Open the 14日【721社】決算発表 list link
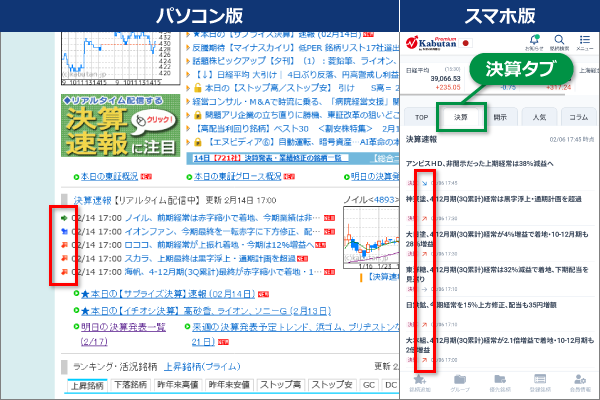The height and width of the screenshot is (400, 600). pos(271,158)
